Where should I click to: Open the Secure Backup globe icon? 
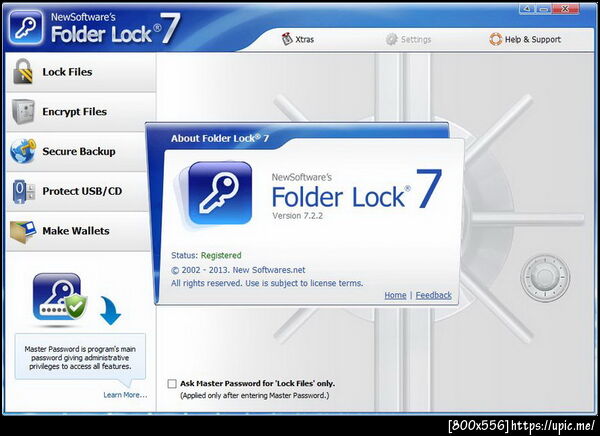click(x=23, y=151)
